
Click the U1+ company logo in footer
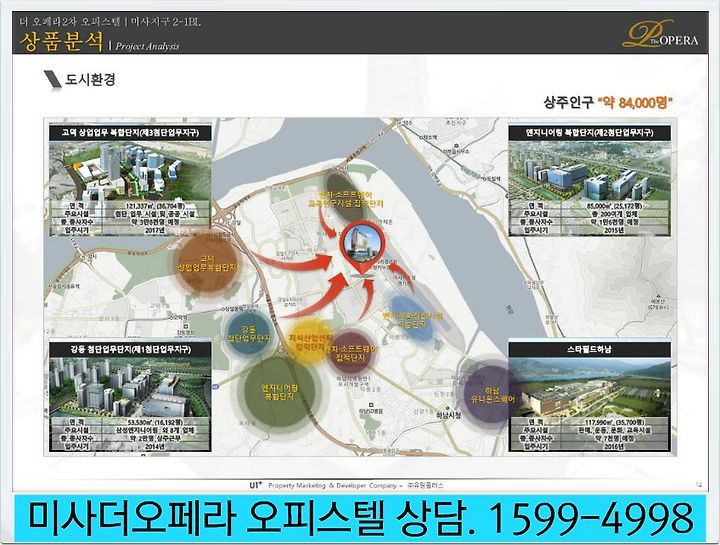tap(256, 485)
